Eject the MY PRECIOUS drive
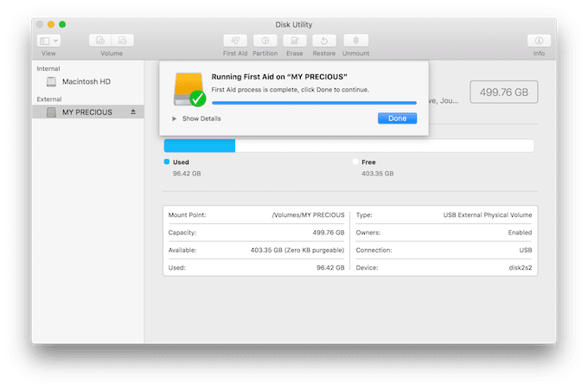The image size is (588, 389). (133, 112)
